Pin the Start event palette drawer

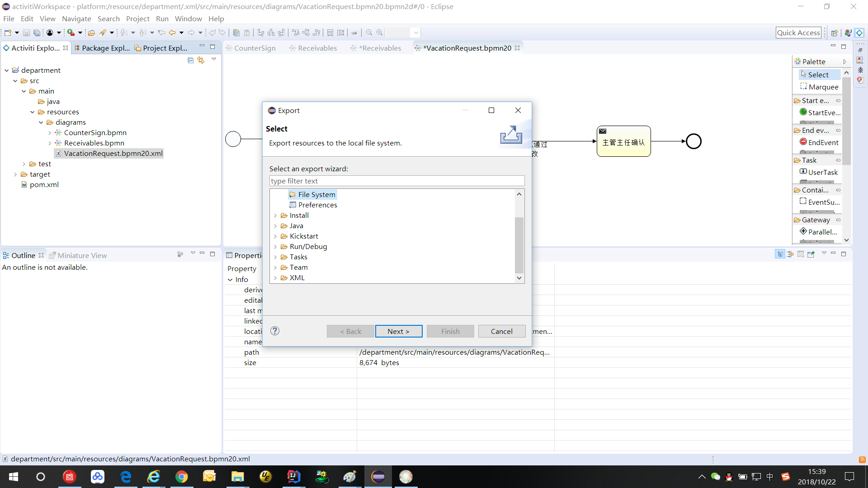838,101
